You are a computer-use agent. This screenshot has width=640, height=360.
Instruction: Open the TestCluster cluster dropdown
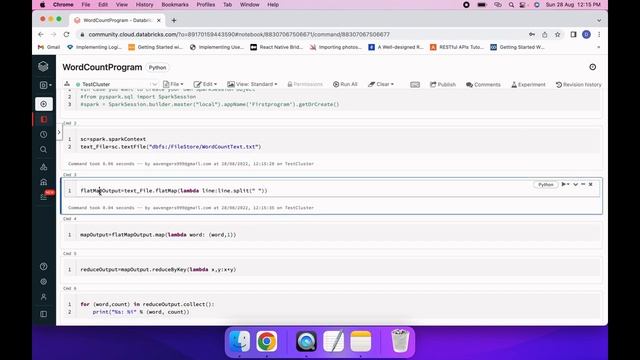(116, 84)
